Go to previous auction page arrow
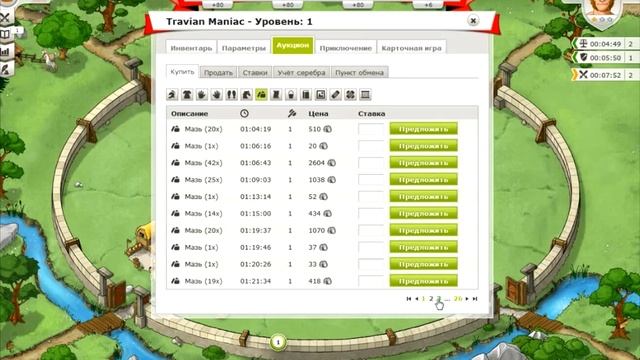Viewport: 640px width, 360px height. (x=416, y=299)
